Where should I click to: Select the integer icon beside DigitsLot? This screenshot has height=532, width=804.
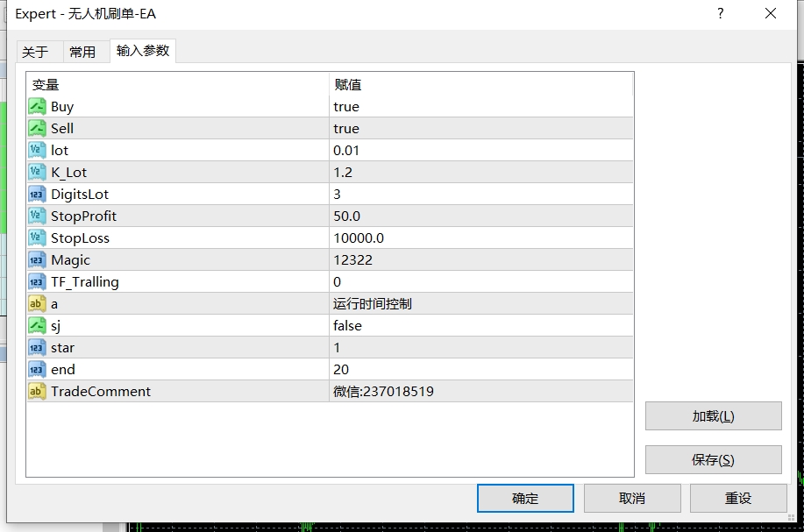coord(37,194)
